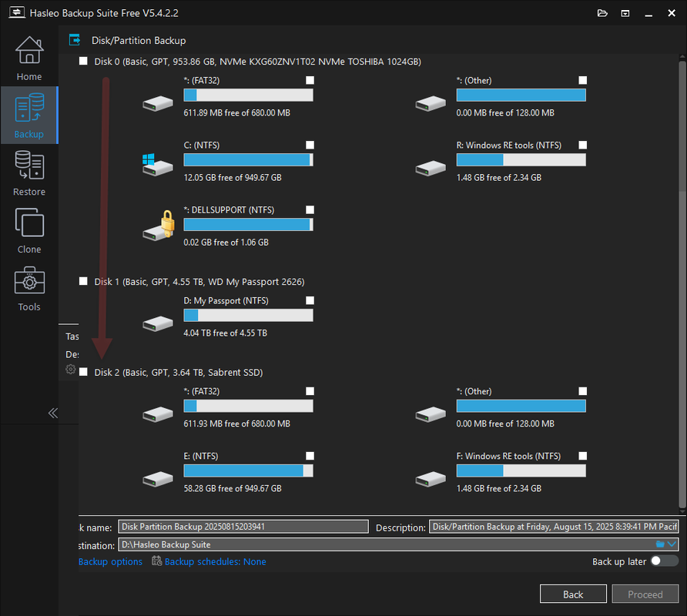Open the Home section in sidebar

point(29,58)
